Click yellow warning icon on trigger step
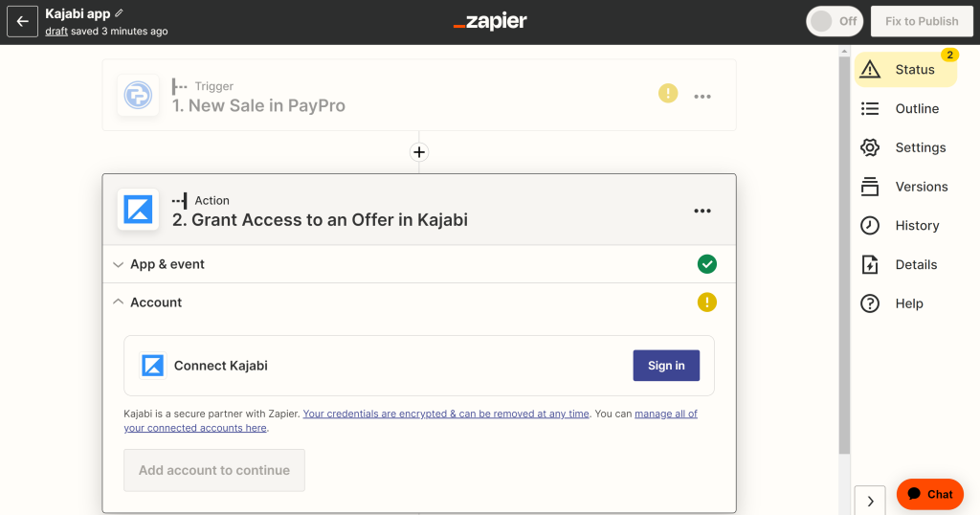 667,94
